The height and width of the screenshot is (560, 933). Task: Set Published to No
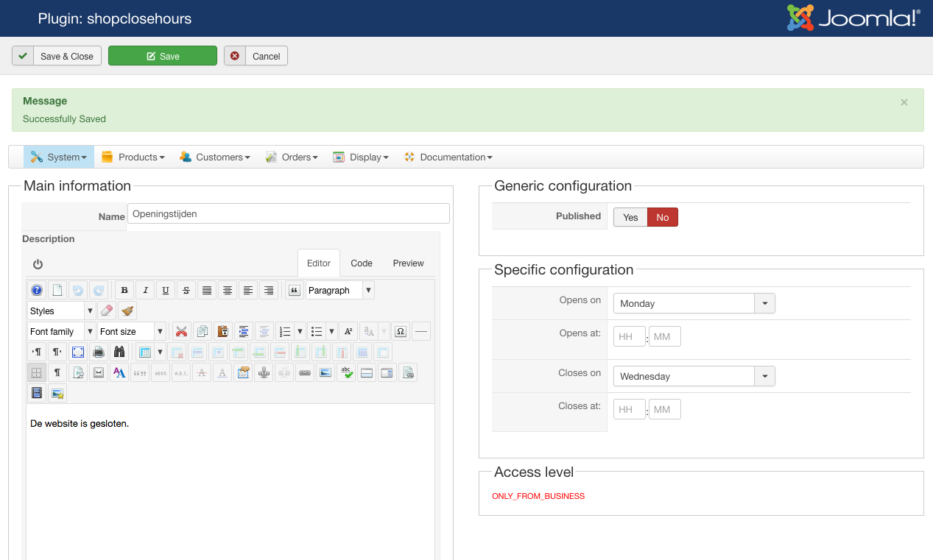click(x=663, y=217)
